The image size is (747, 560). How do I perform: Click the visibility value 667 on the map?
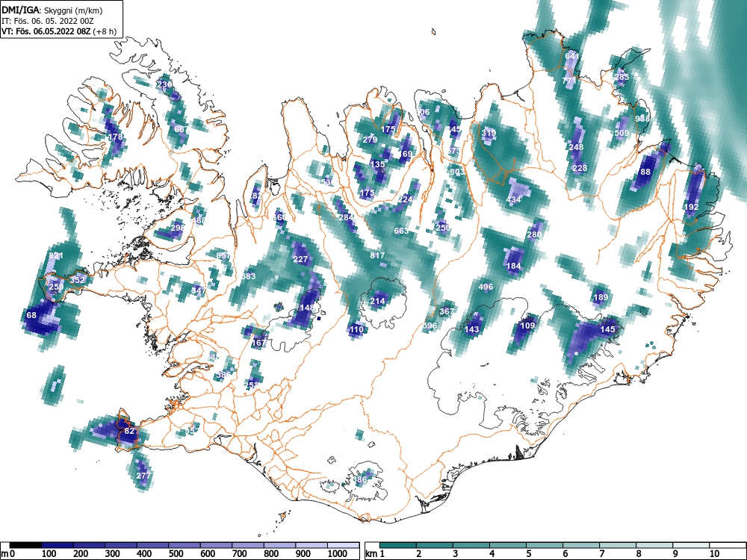[x=181, y=129]
